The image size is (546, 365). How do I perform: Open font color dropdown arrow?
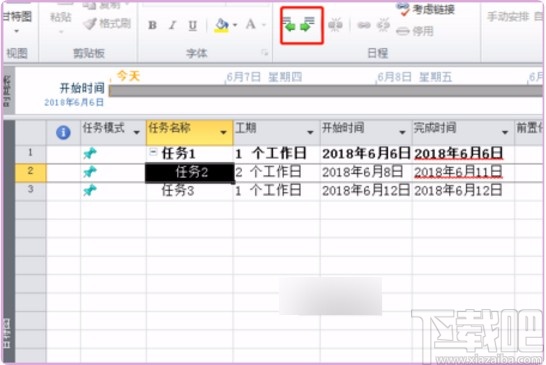tap(264, 25)
